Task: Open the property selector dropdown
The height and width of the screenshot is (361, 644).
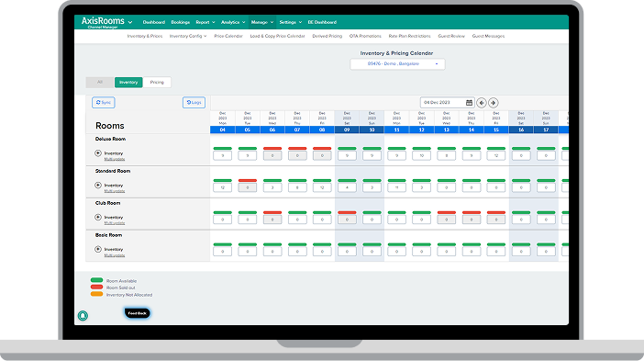Action: tap(397, 64)
